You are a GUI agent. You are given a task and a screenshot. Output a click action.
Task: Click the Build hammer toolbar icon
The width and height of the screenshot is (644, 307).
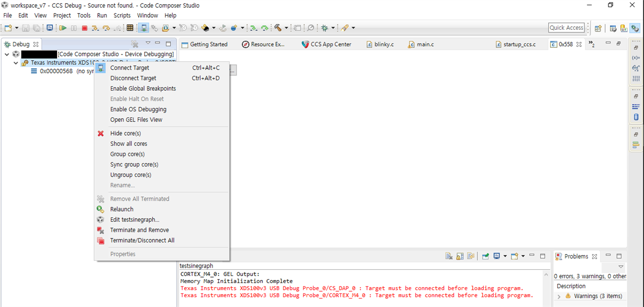point(278,28)
